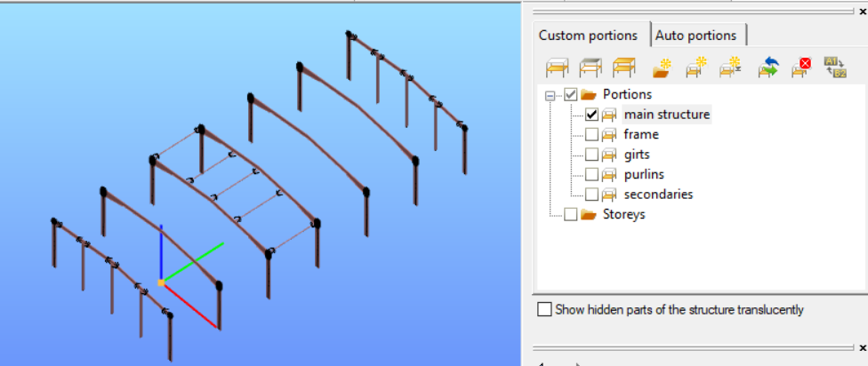868x366 pixels.
Task: Click the first portion display icon (white top)
Action: coord(557,68)
